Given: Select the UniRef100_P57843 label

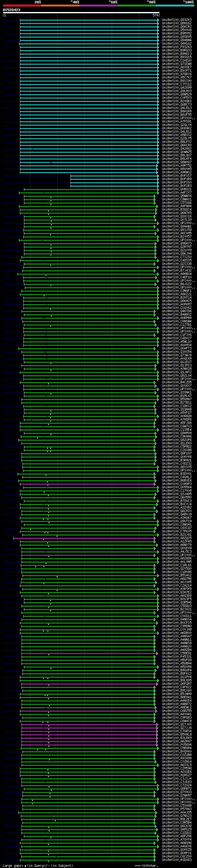Looking at the screenshot, I should (x=177, y=809).
